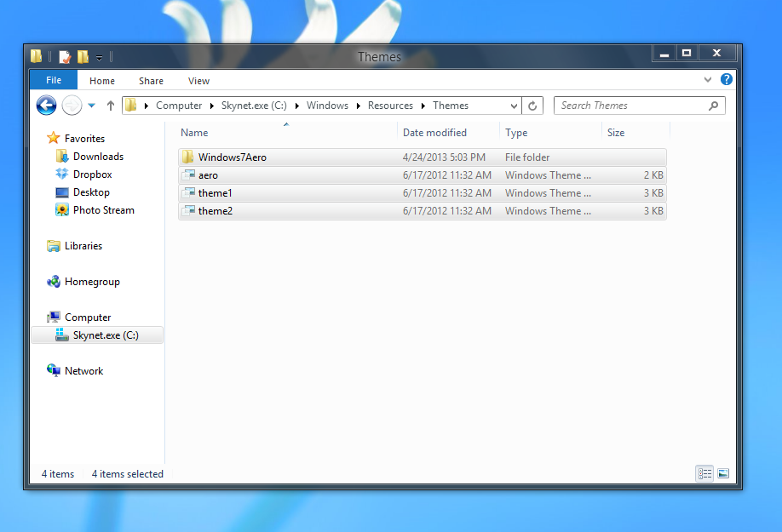Maximize the Themes window
782x532 pixels.
pyautogui.click(x=687, y=53)
